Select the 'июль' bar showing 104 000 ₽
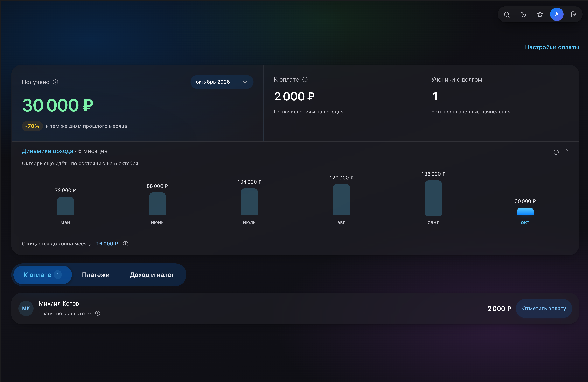Image resolution: width=588 pixels, height=382 pixels. coord(249,202)
